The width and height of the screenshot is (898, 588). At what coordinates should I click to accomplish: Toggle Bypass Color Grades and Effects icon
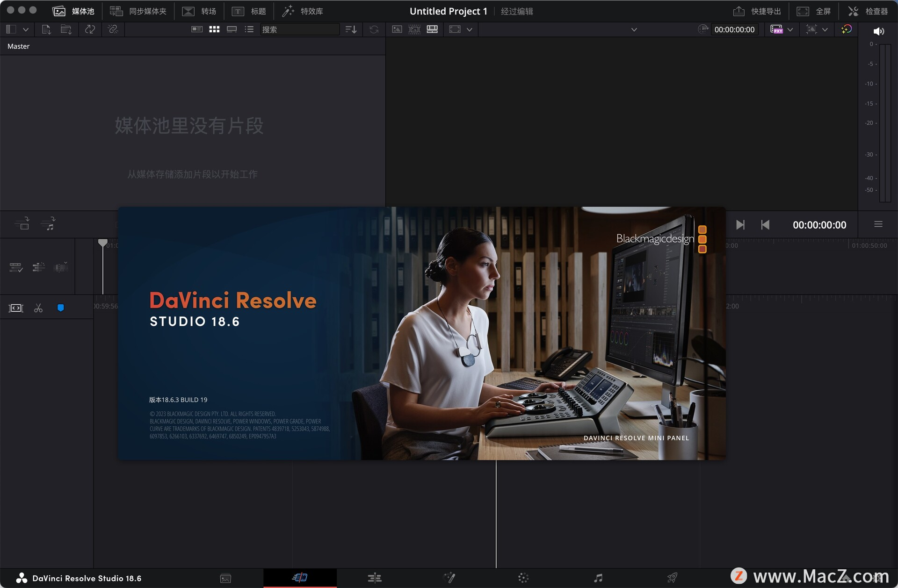pos(846,29)
